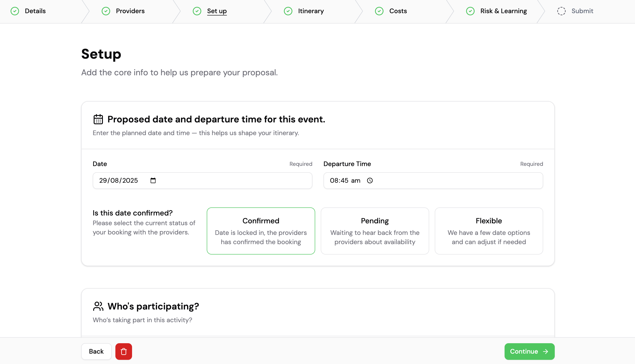The width and height of the screenshot is (635, 364).
Task: Click the participants icon next to Who's participating
Action: (x=98, y=306)
